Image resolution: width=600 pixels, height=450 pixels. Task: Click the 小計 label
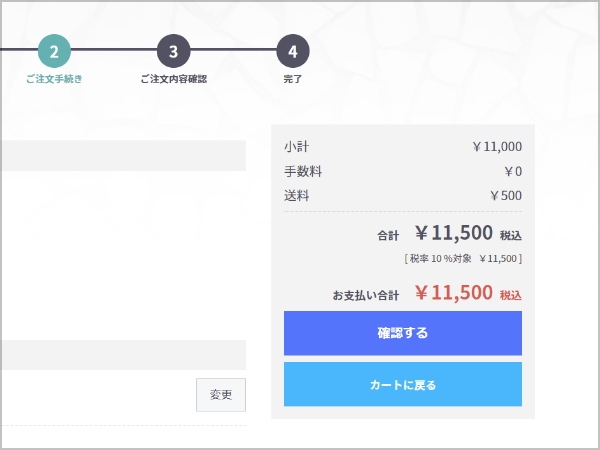tap(297, 146)
